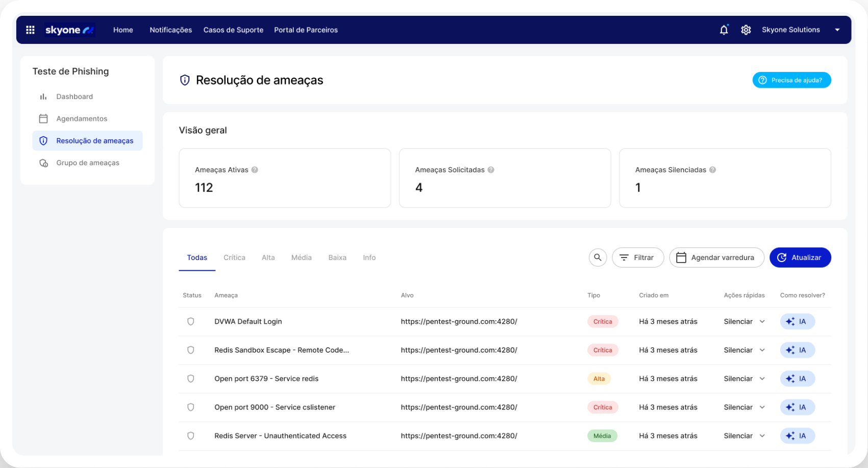Open Silenciar dropdown for DVWA Default Login
Viewport: 868px width, 468px height.
[762, 322]
